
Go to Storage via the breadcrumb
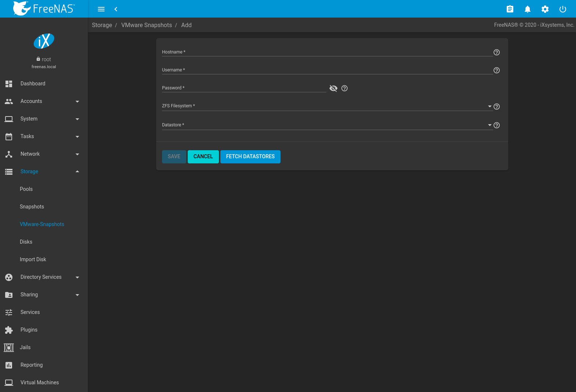[102, 25]
